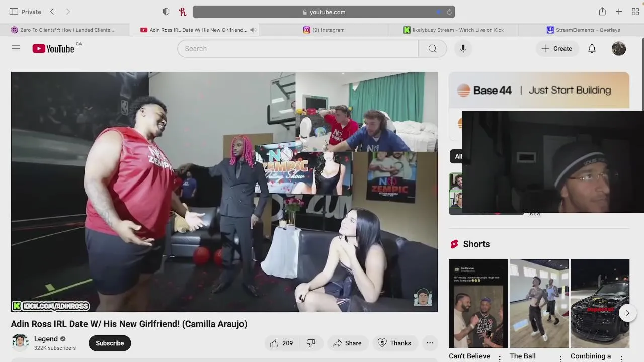Open the Base 44 ad banner
The width and height of the screenshot is (644, 362).
pos(539,90)
